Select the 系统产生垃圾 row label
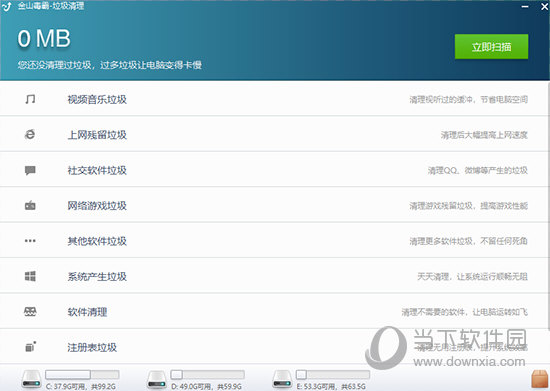550x391 pixels. pyautogui.click(x=97, y=277)
